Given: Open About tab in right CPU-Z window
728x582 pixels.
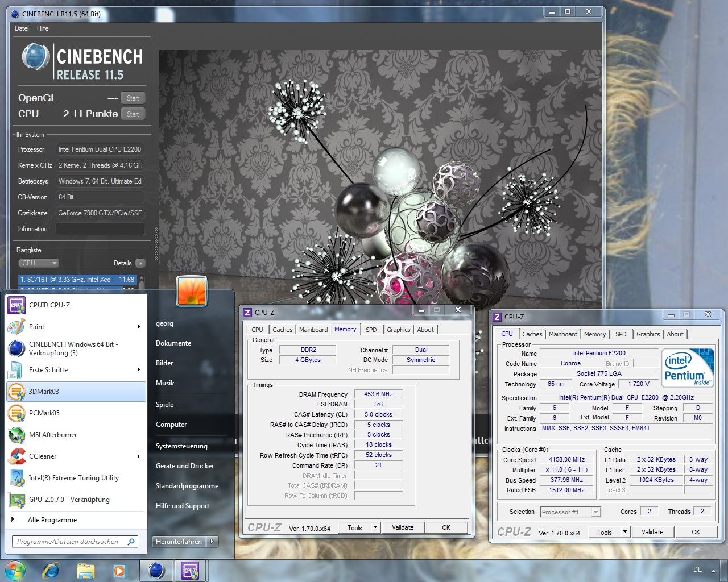Looking at the screenshot, I should 675,334.
